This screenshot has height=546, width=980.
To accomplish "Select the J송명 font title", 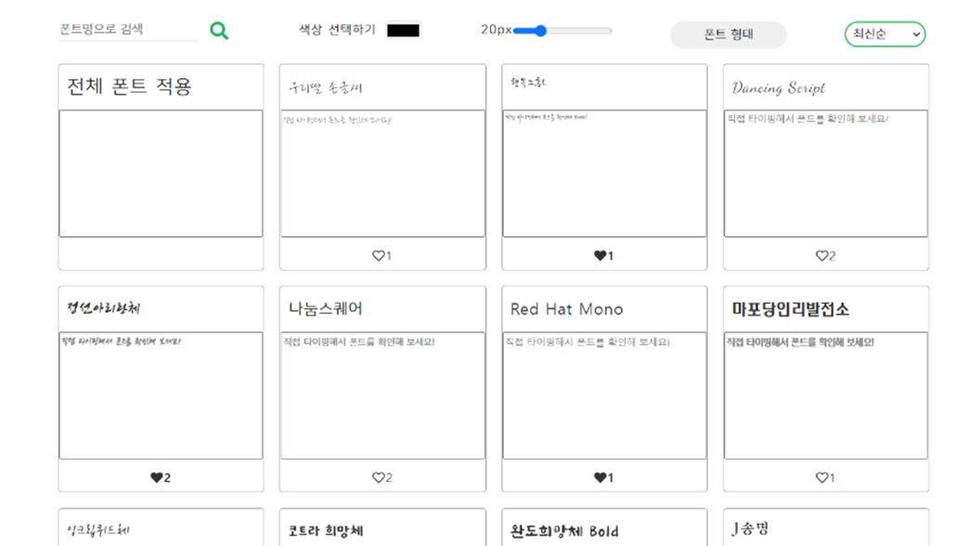I will (x=749, y=529).
